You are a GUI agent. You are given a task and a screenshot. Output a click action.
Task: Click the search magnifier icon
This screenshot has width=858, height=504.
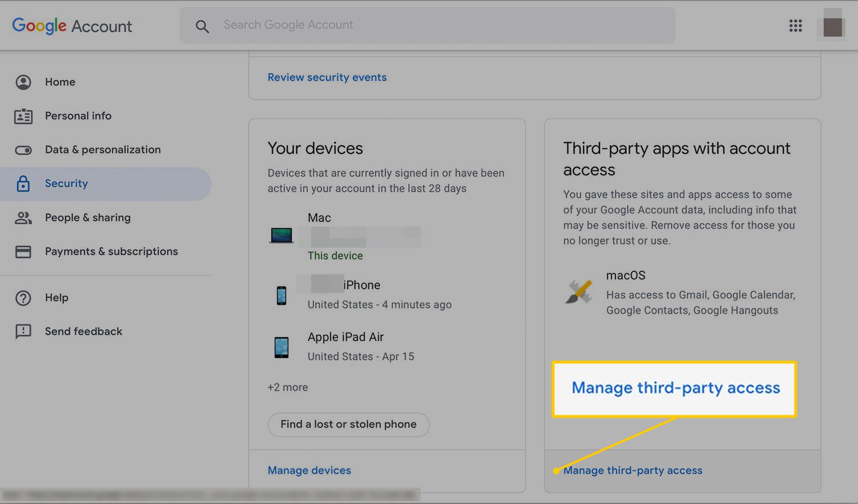202,26
